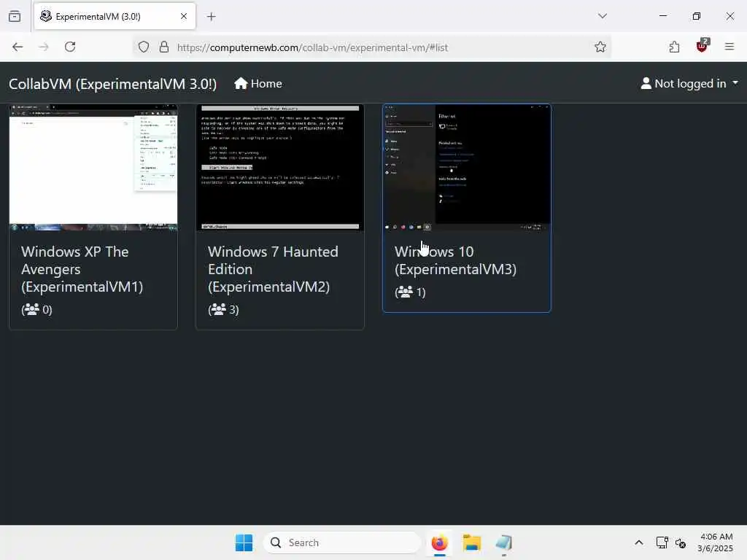
Task: Switch to Firefox in the taskbar
Action: [439, 542]
